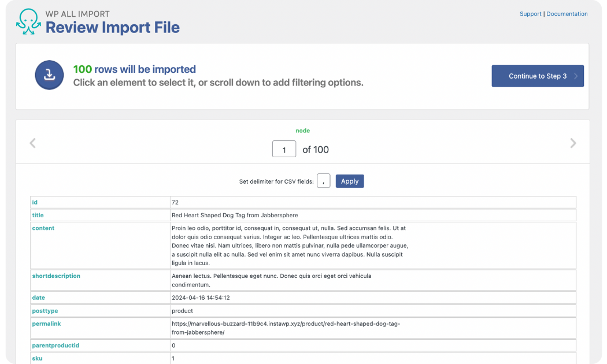This screenshot has height=364, width=607.
Task: Select the green node element label
Action: tap(302, 131)
